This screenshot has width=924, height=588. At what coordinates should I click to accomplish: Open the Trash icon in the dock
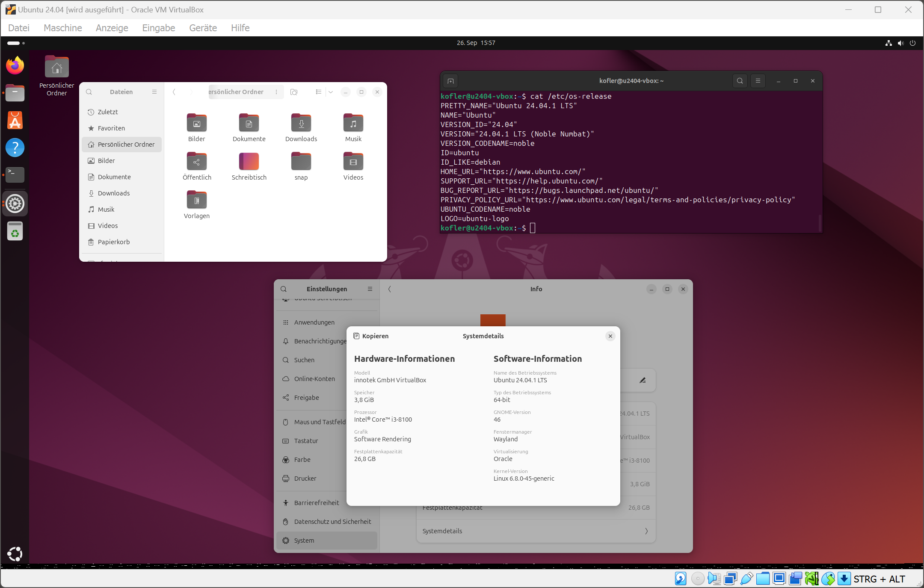click(15, 231)
